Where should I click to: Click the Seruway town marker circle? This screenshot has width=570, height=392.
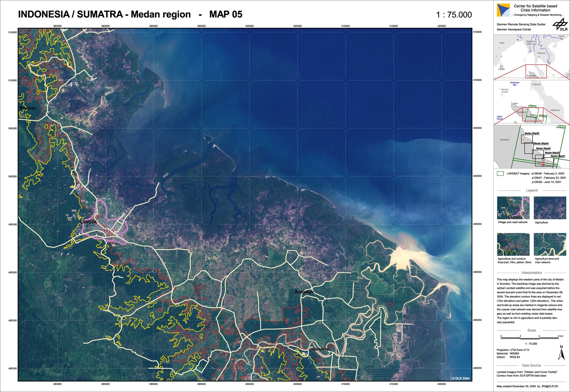[x=339, y=356]
